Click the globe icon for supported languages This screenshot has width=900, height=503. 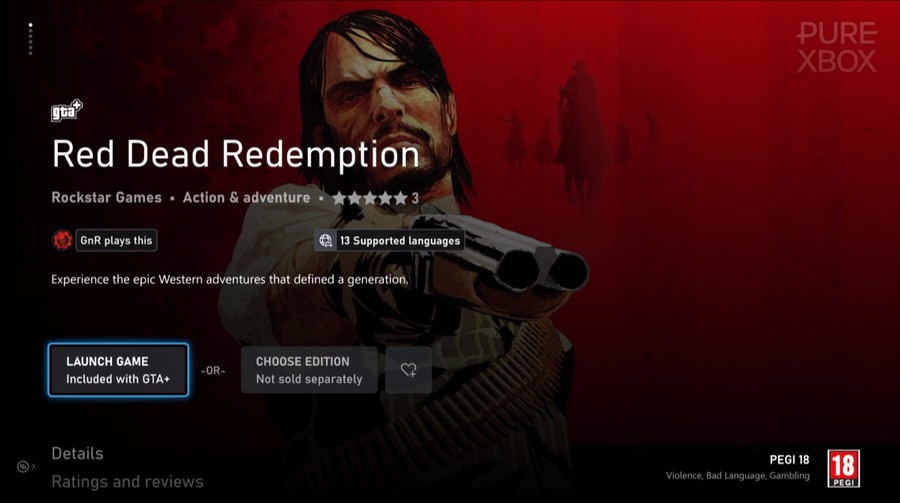[325, 241]
